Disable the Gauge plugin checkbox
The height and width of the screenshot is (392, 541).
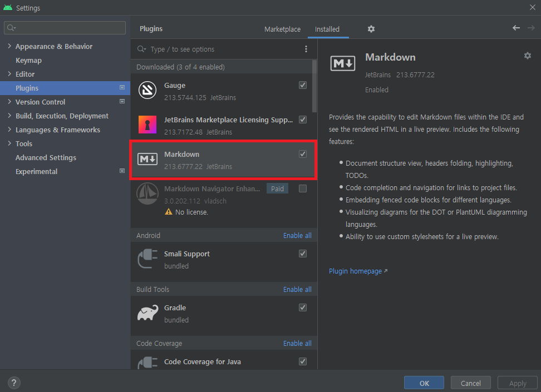303,85
